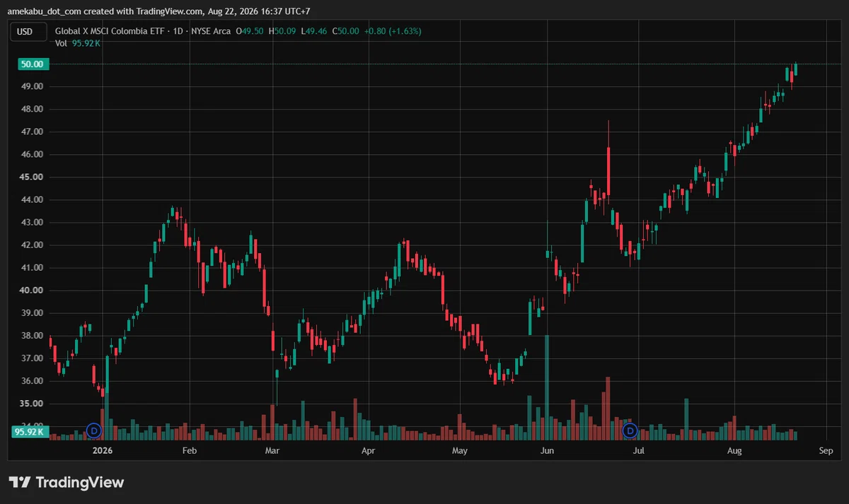This screenshot has height=504, width=849.
Task: Click the Apr label on the time axis
Action: click(x=368, y=450)
